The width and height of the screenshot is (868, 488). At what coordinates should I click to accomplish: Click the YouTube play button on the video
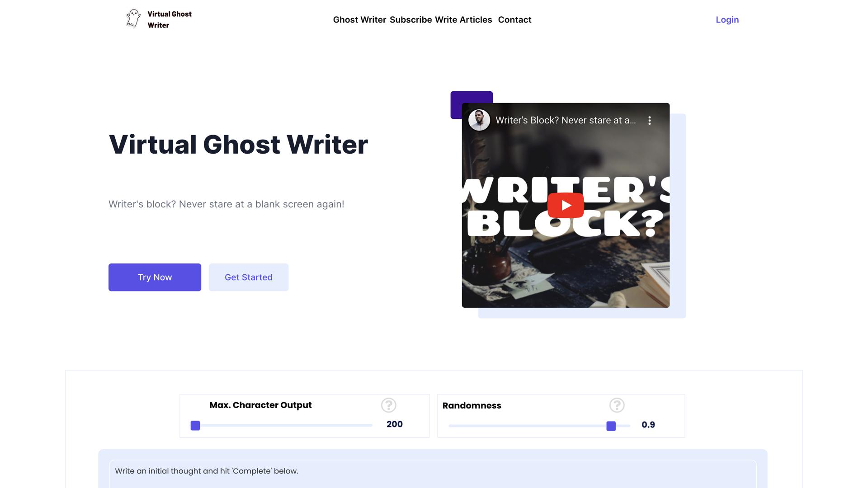(566, 205)
